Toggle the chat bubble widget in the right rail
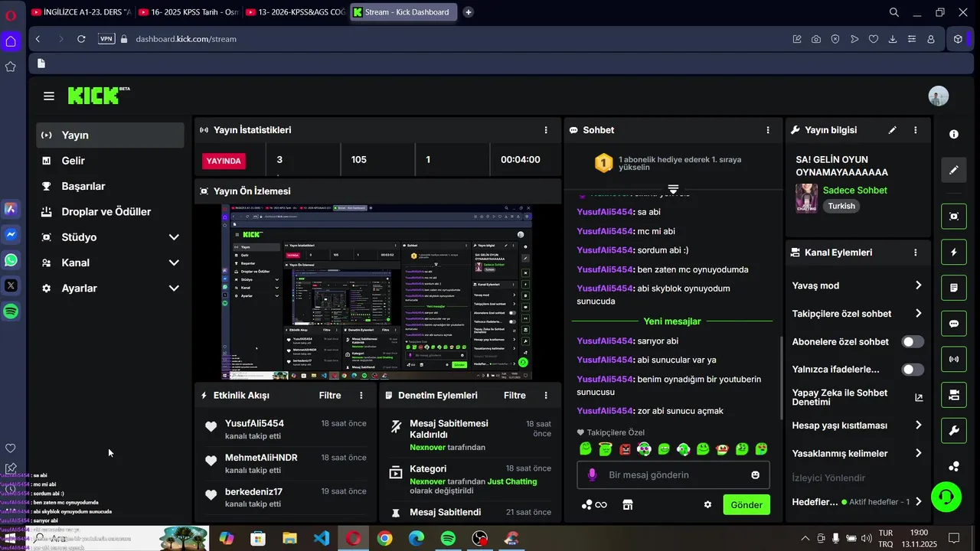Viewport: 980px width, 551px height. (954, 324)
